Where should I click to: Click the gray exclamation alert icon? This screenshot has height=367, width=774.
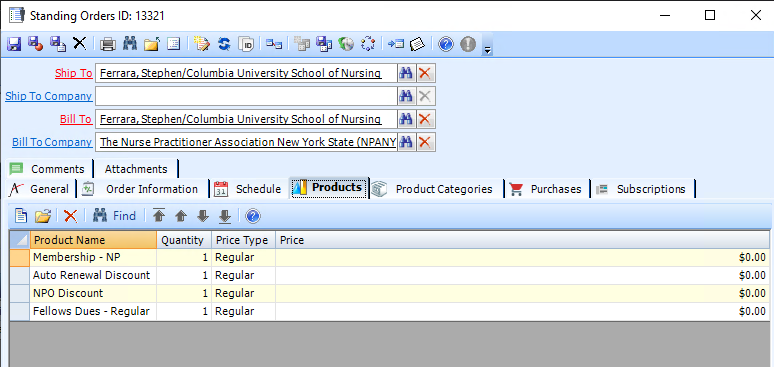tap(467, 44)
